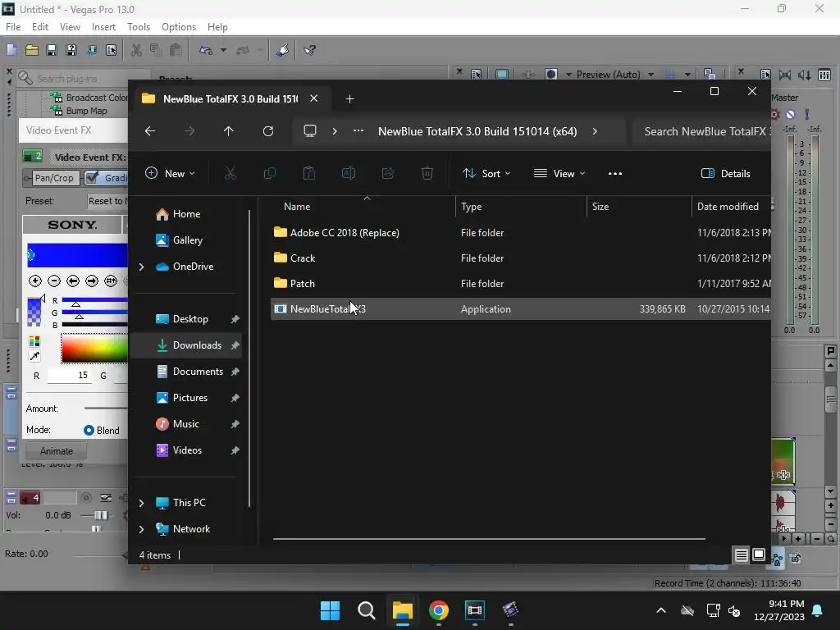Toggle arm for record on track 4
Image resolution: width=840 pixels, height=630 pixels.
85,498
